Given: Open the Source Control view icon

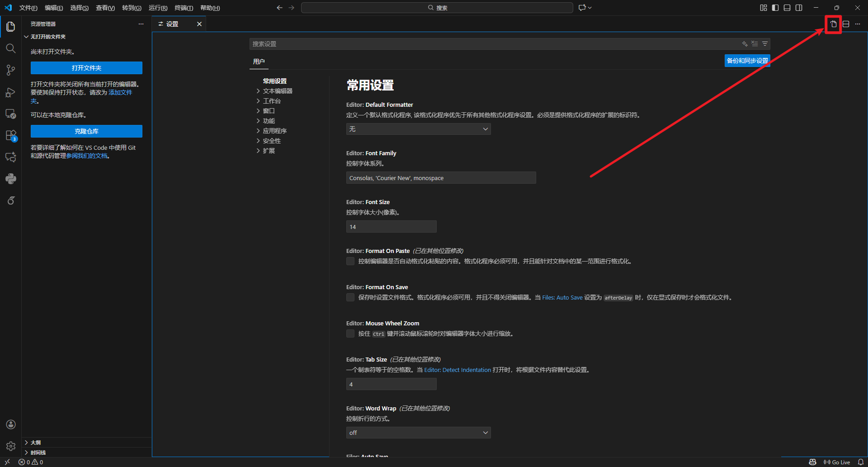Looking at the screenshot, I should 10,70.
